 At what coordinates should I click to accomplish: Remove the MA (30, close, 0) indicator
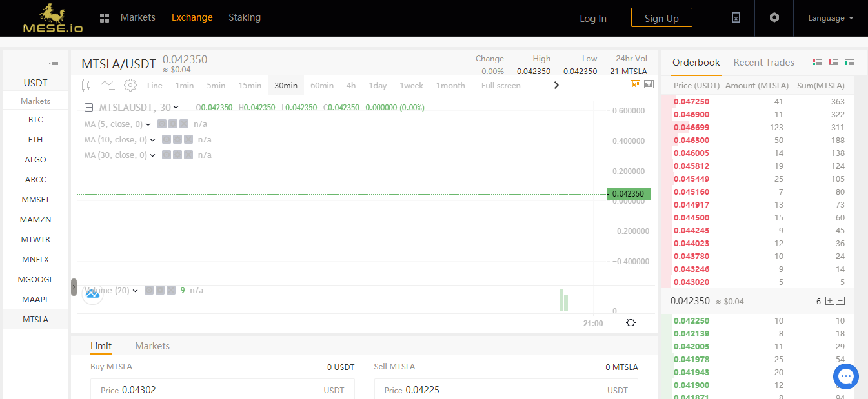pos(188,155)
